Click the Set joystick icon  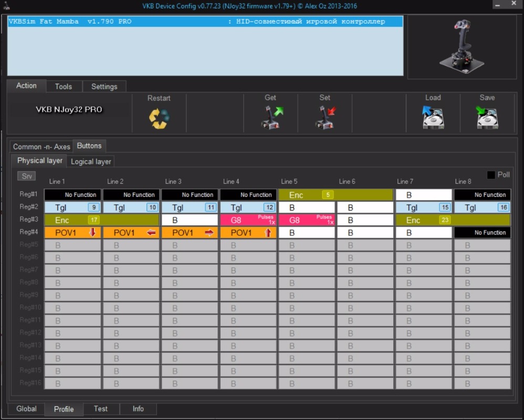(326, 117)
